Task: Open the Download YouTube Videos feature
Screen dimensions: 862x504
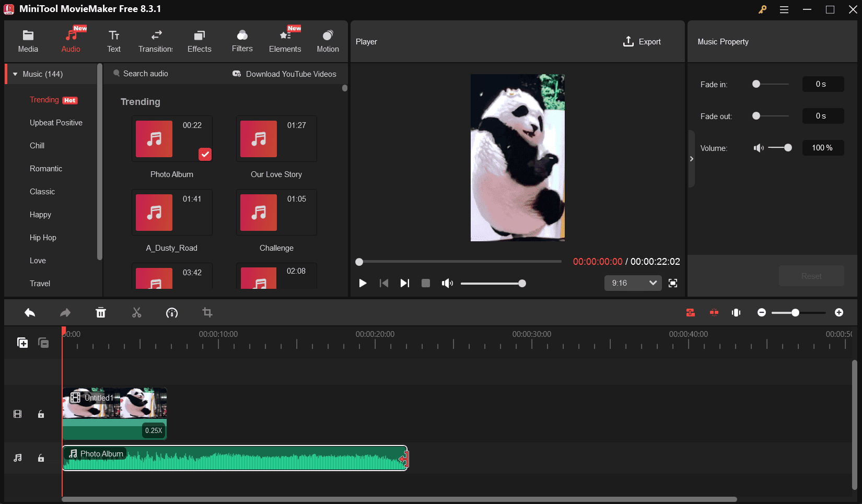Action: (285, 74)
